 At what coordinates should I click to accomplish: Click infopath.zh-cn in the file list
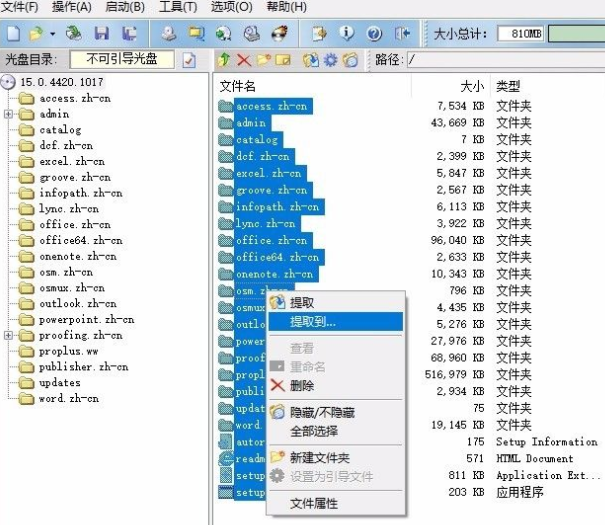tap(277, 207)
